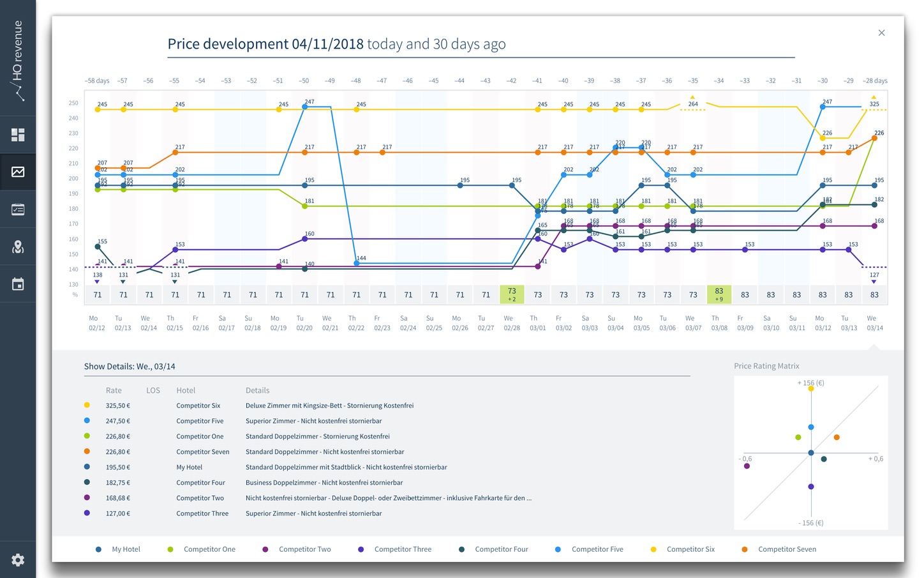Image resolution: width=924 pixels, height=578 pixels.
Task: Select the Mo 02/12 date column
Action: [x=97, y=323]
